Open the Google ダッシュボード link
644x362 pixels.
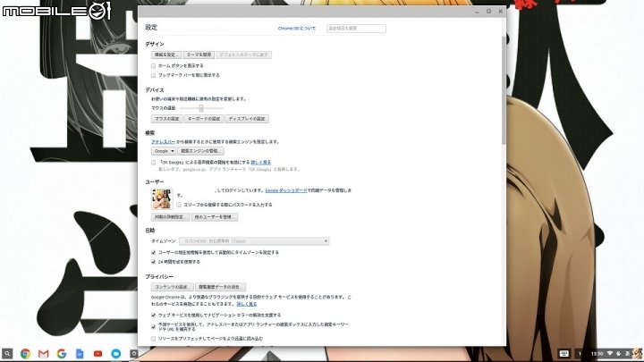(286, 190)
